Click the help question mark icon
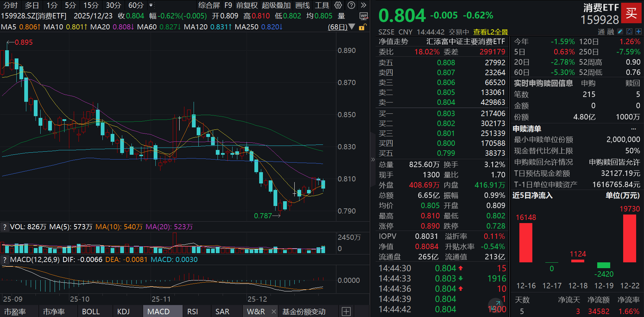644x317 pixels. pos(351,5)
